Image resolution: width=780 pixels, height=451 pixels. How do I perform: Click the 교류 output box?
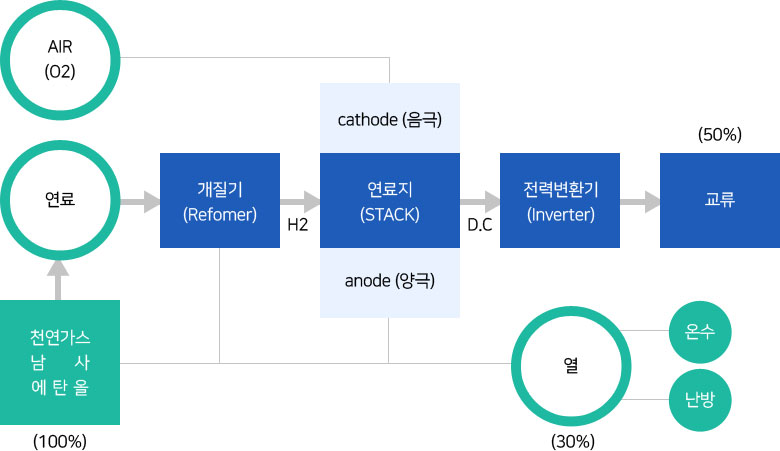click(x=720, y=200)
